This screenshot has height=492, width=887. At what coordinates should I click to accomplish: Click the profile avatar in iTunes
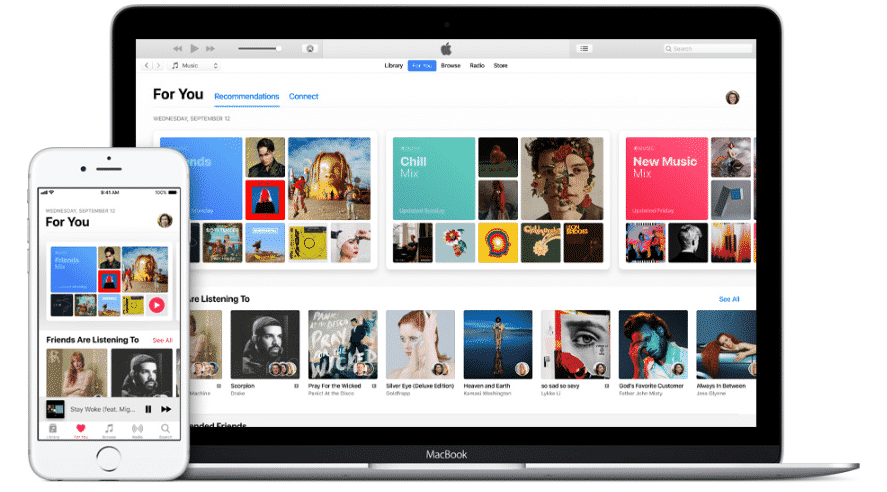tap(732, 97)
